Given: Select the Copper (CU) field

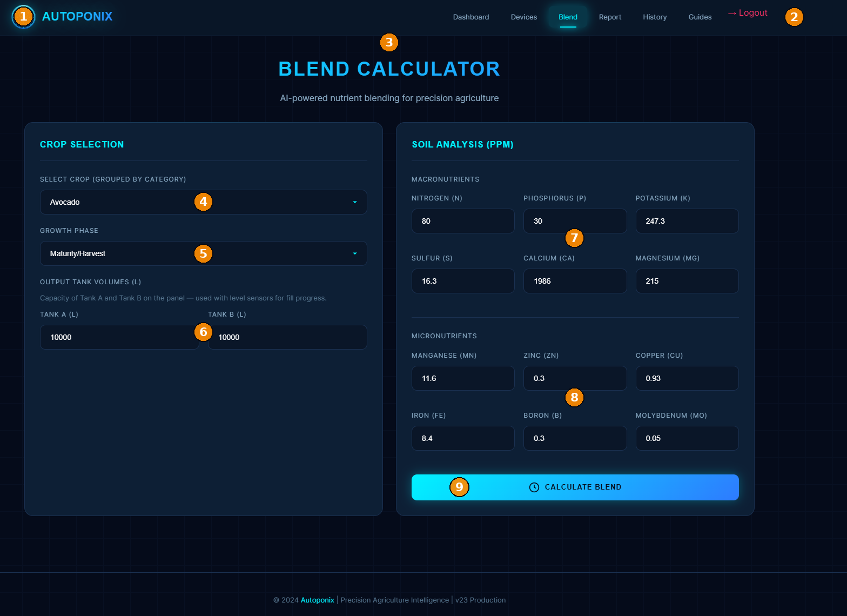Looking at the screenshot, I should [x=687, y=378].
